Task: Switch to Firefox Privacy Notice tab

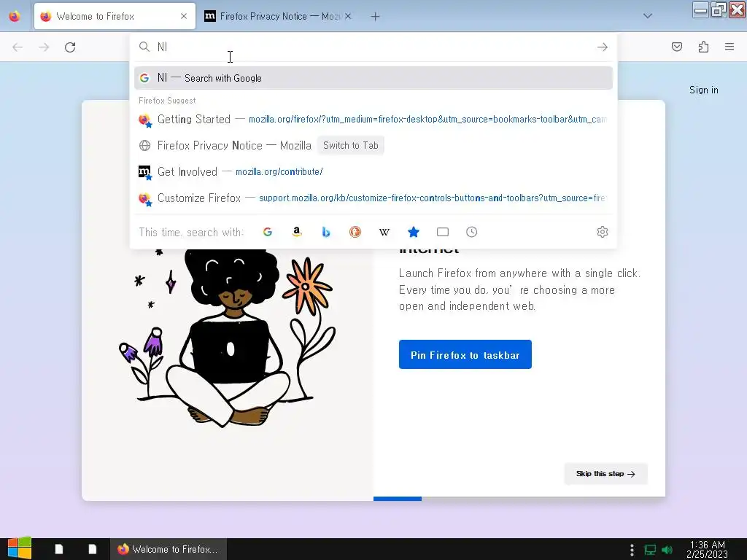Action: tap(279, 16)
